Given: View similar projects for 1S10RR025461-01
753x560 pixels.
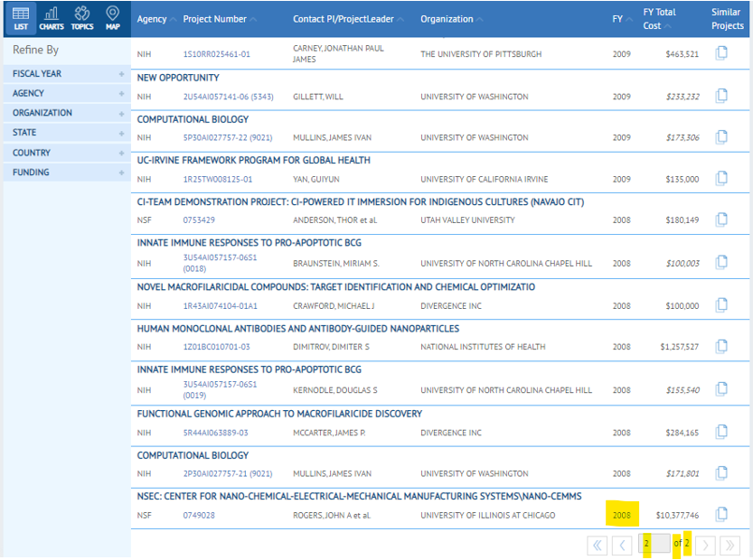Looking at the screenshot, I should [x=721, y=53].
